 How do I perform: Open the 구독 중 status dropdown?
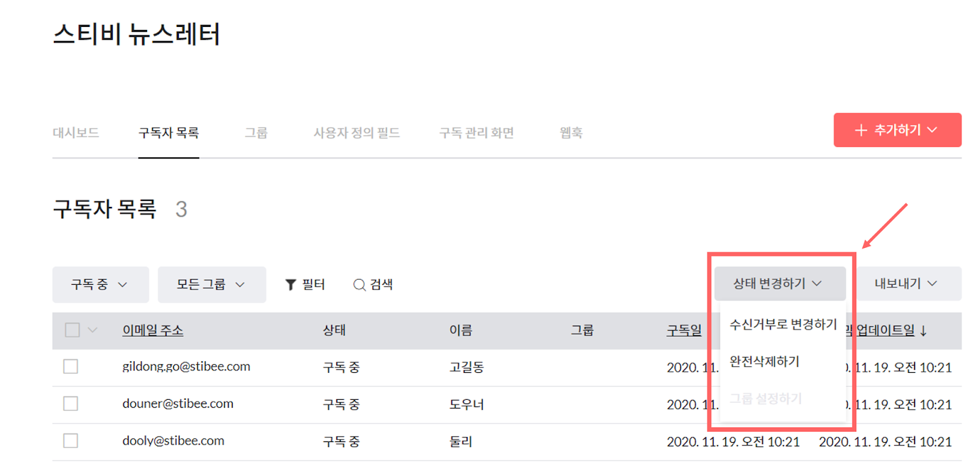click(x=100, y=285)
